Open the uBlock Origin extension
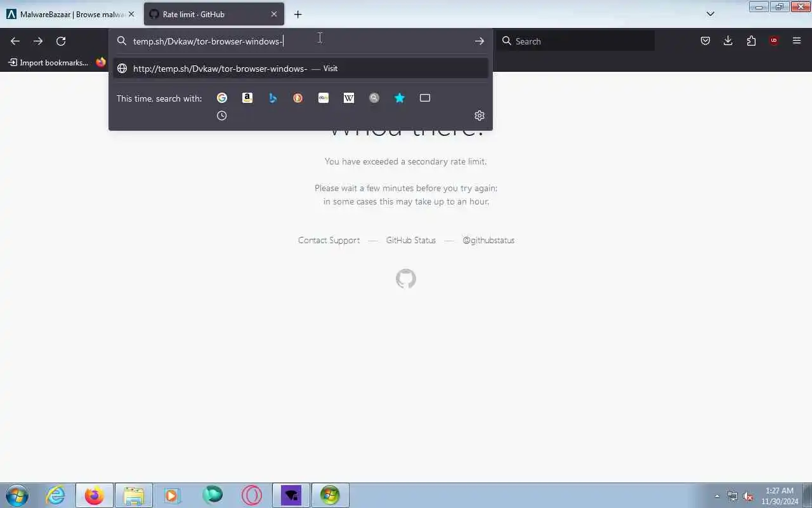 pyautogui.click(x=774, y=41)
